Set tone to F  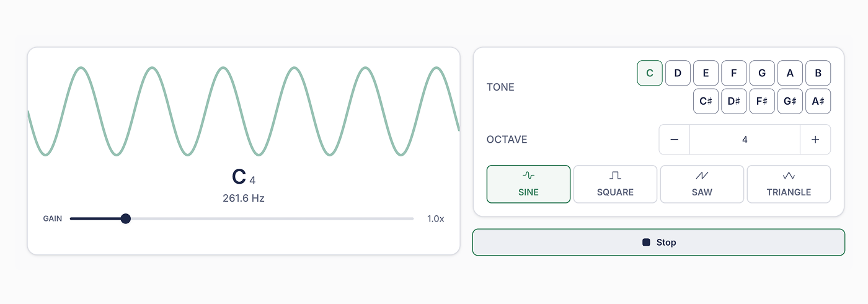click(734, 73)
